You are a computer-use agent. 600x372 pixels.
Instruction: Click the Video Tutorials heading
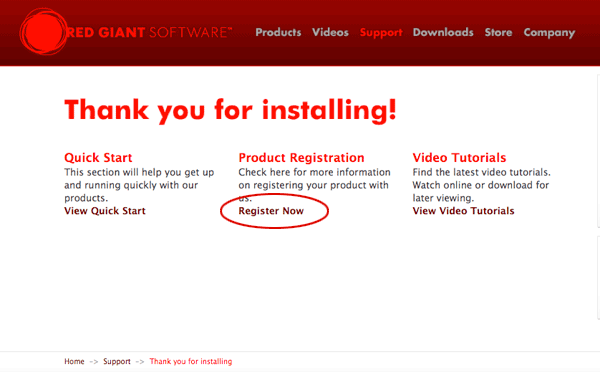459,158
